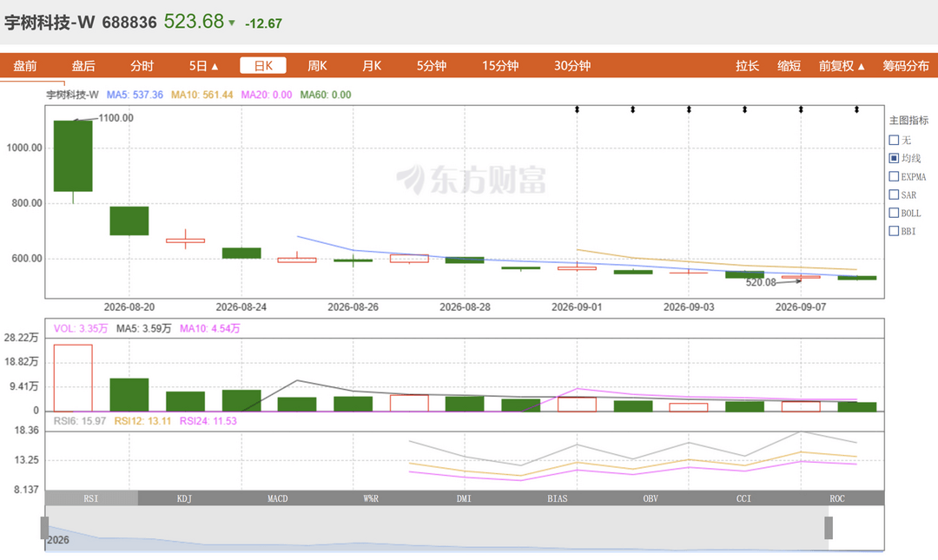Viewport: 938px width, 560px height.
Task: Click the 主图指标 panel heading
Action: (x=908, y=121)
